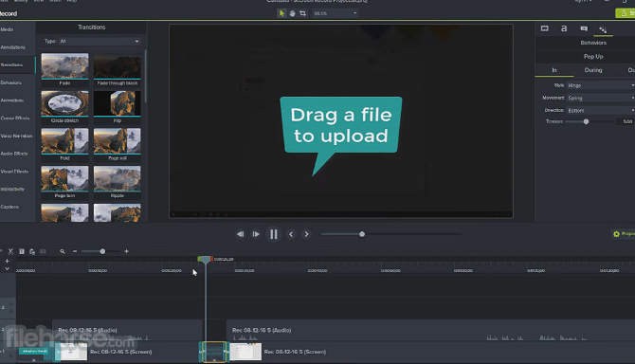Open the Interactivity tab
Screen dimensions: 635x364
(12, 189)
